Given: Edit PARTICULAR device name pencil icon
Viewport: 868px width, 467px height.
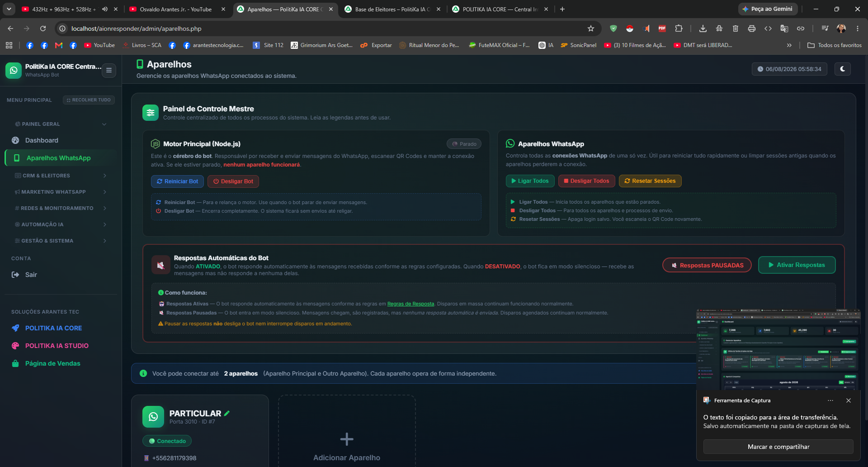Looking at the screenshot, I should (x=227, y=413).
